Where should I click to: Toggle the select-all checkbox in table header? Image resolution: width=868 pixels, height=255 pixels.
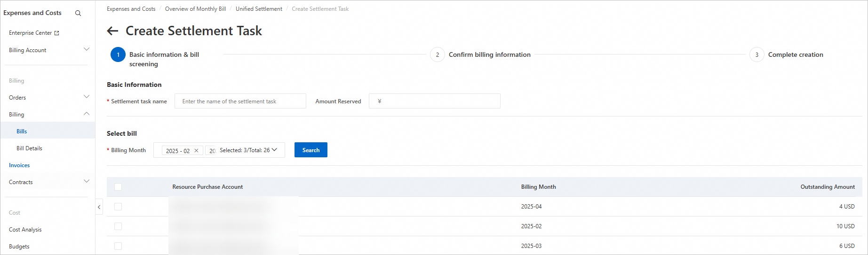[118, 187]
